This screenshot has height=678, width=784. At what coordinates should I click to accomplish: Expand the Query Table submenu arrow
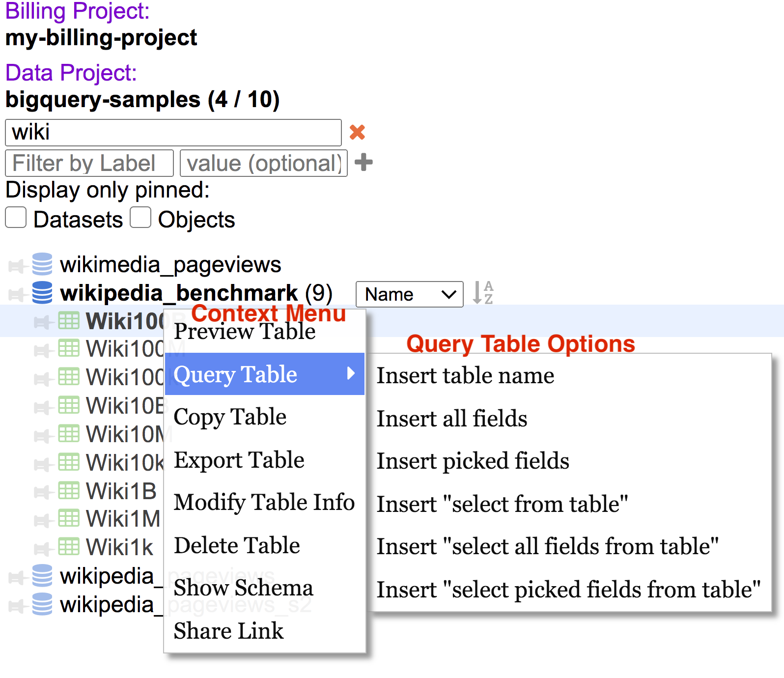pos(350,374)
